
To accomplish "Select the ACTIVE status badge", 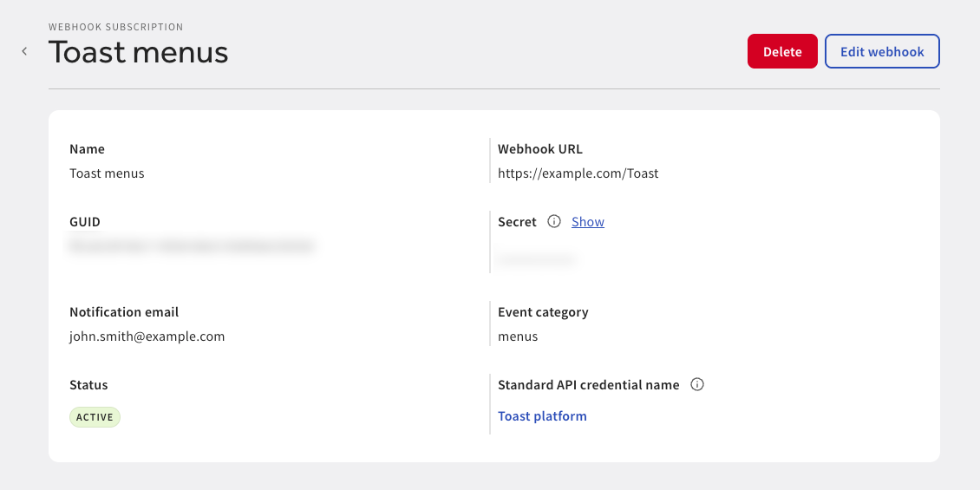I will click(x=95, y=417).
